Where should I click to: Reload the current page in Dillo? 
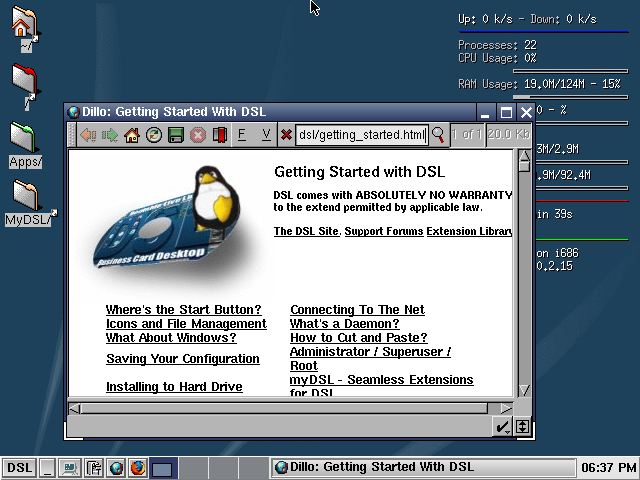click(154, 135)
